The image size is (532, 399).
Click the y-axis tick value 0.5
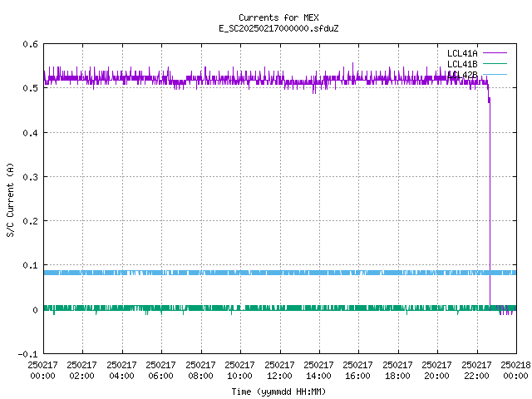30,88
